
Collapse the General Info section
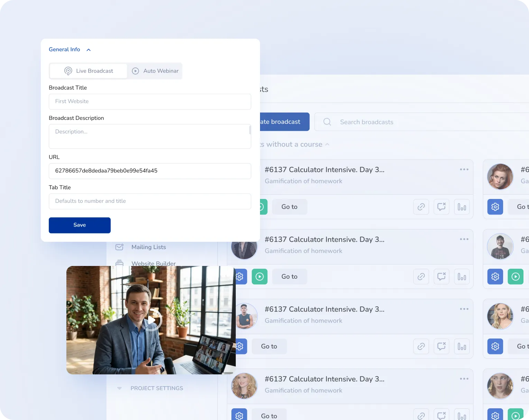click(x=89, y=50)
